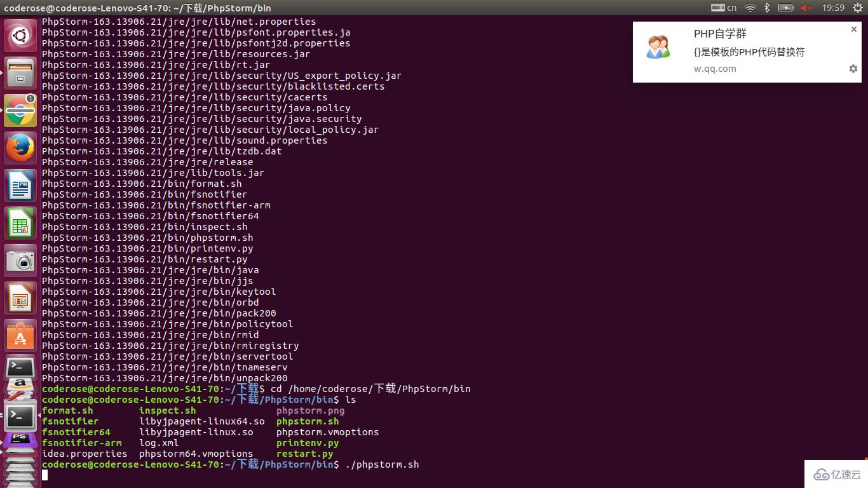
Task: Launch Firefox browser from the dock
Action: point(20,148)
